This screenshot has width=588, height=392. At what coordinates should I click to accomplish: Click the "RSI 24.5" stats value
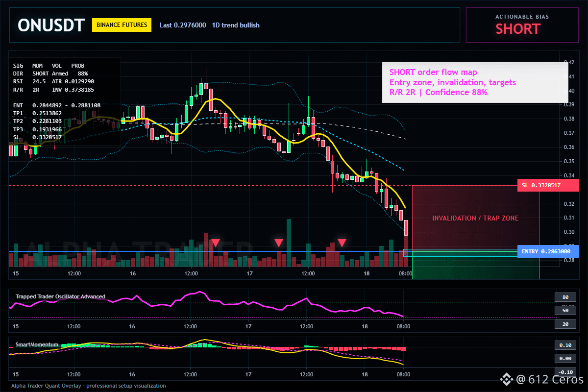pos(29,81)
